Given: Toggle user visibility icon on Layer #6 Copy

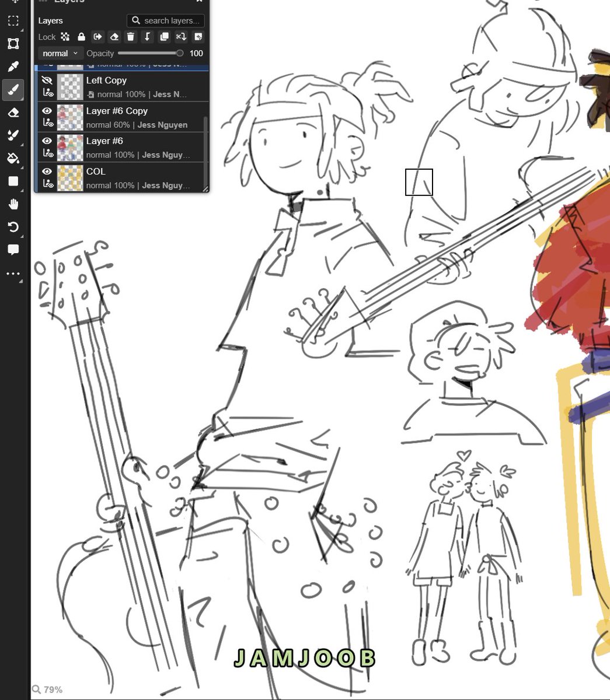Looking at the screenshot, I should (x=48, y=124).
